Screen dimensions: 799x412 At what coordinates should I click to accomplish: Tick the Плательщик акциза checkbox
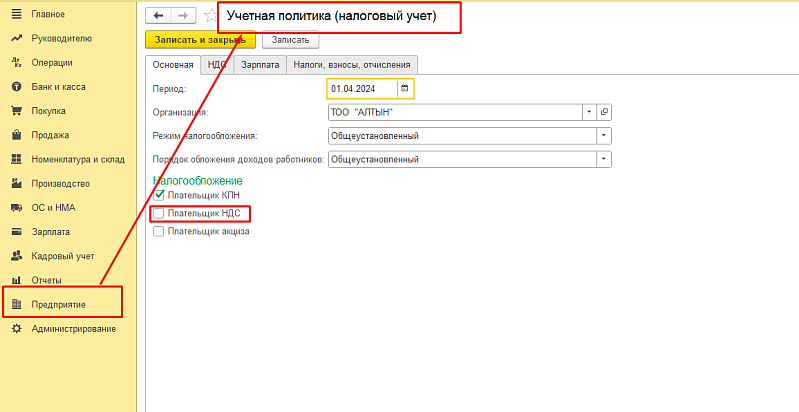point(158,231)
